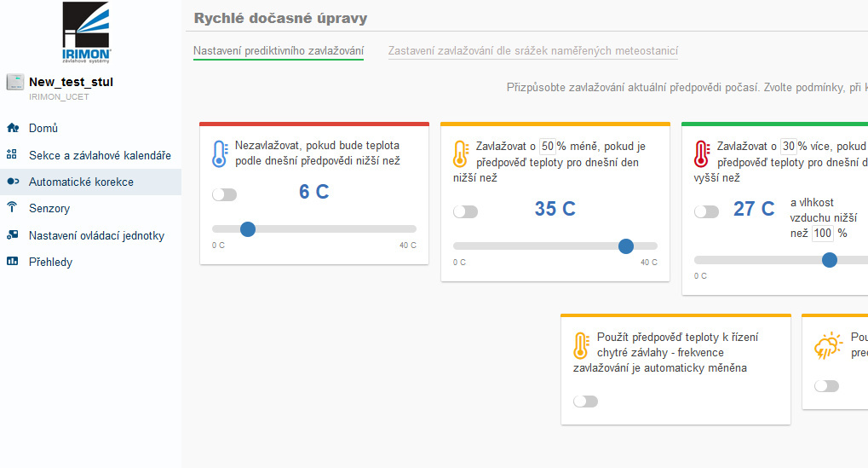Click the Senzory antenna icon
The image size is (868, 468).
pos(13,208)
